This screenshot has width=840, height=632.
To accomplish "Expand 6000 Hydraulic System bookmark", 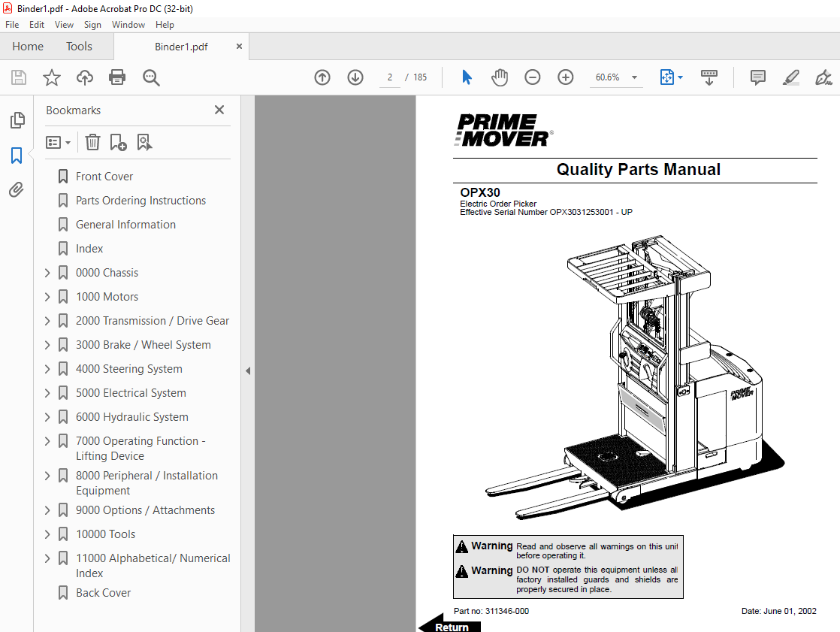I will pyautogui.click(x=47, y=417).
